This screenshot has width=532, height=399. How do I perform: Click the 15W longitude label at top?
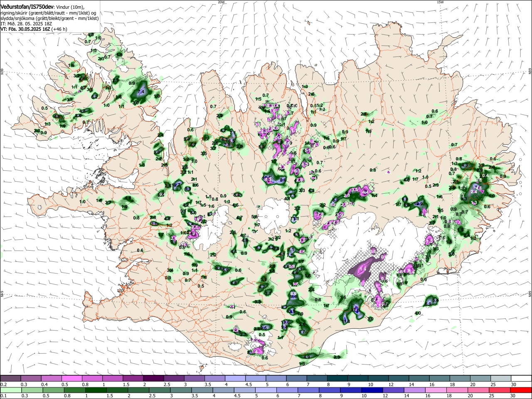point(441,2)
